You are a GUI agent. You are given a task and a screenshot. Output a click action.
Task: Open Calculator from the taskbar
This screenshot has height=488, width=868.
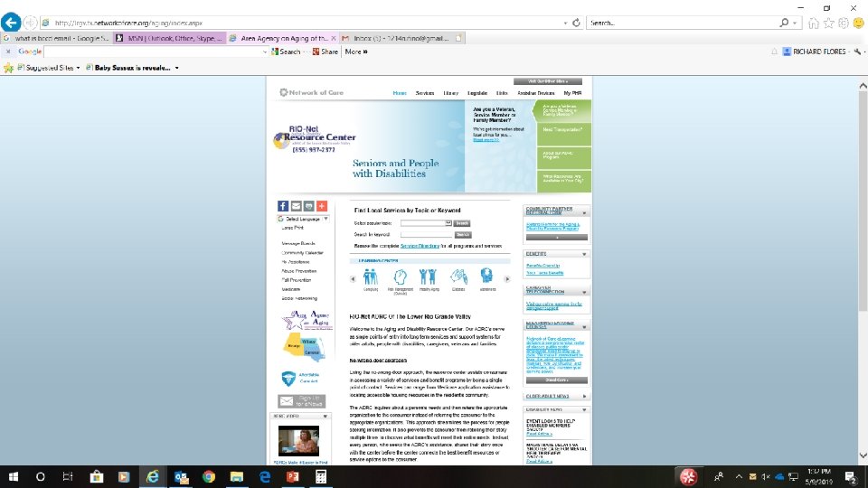pyautogui.click(x=320, y=476)
